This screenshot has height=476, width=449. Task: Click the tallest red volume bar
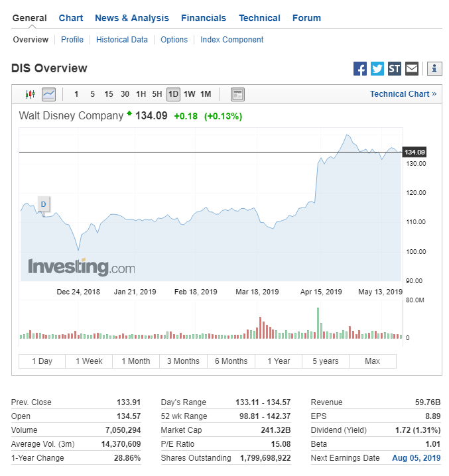[x=261, y=328]
